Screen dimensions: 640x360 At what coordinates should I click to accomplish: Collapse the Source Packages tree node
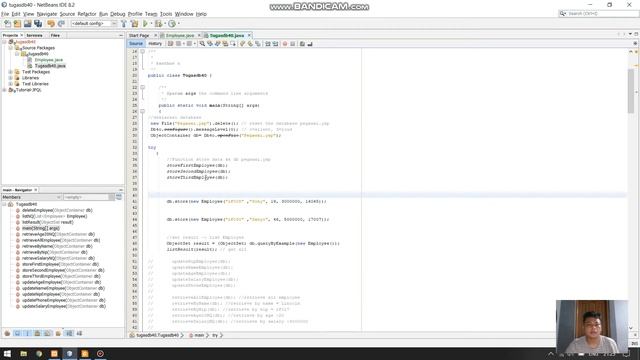(x=11, y=48)
